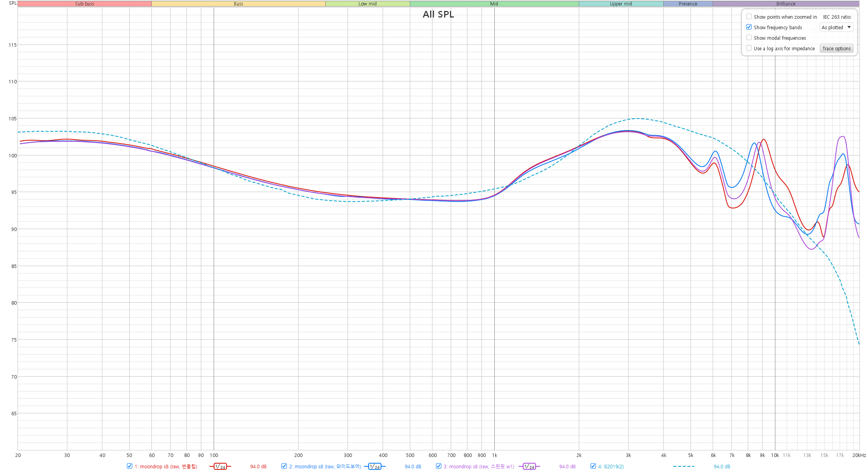Screen dimensions: 868x471
Task: Click the IE2019(2) dashed line sample
Action: tap(684, 466)
